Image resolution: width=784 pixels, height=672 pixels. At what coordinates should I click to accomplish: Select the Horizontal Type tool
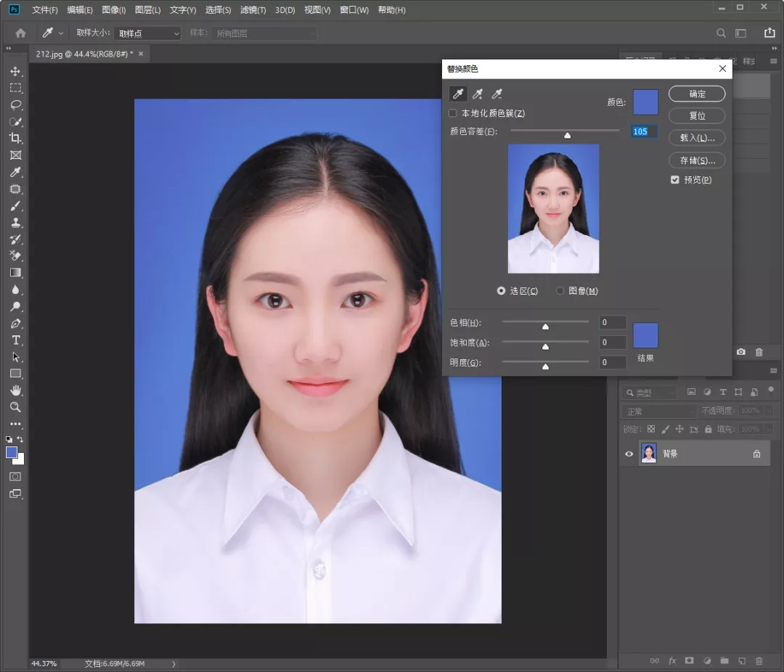point(15,340)
